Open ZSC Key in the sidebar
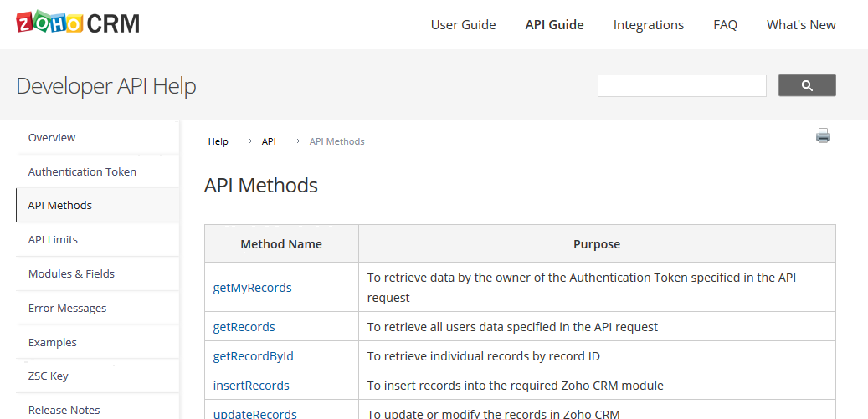The image size is (868, 419). [97, 376]
